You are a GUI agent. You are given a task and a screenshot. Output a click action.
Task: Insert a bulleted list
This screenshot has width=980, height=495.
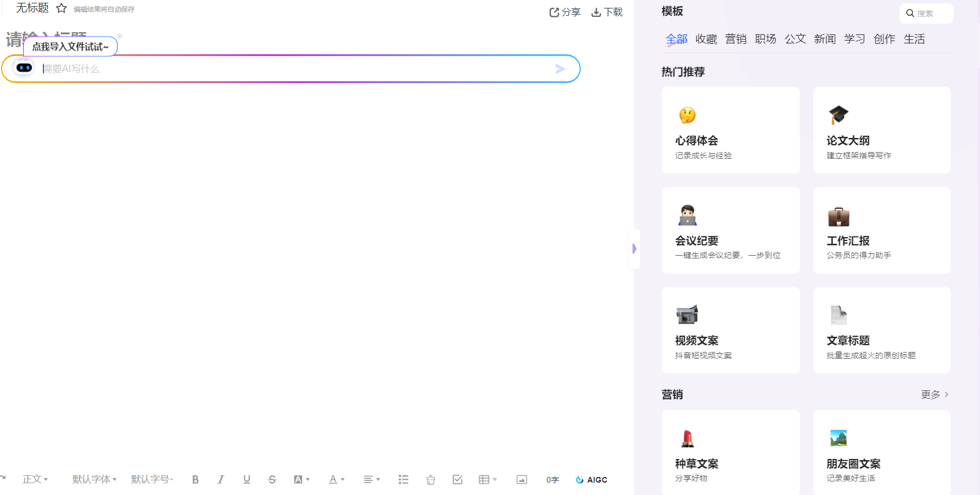pos(403,480)
